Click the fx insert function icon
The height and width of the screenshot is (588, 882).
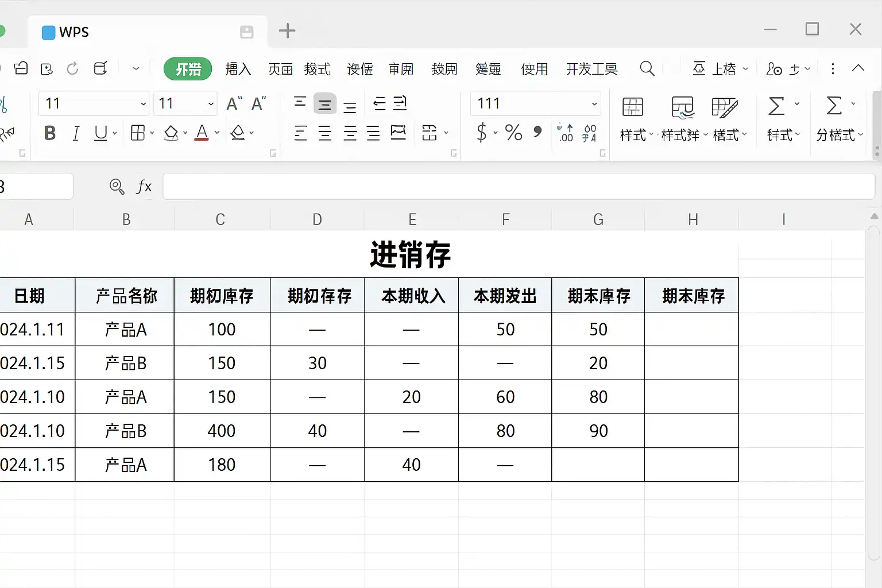click(x=144, y=187)
